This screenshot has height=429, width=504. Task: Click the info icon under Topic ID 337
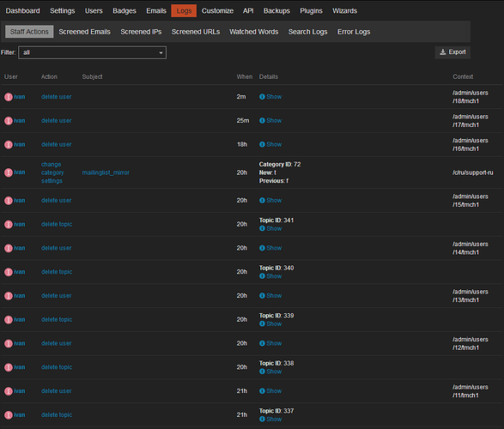coord(262,419)
